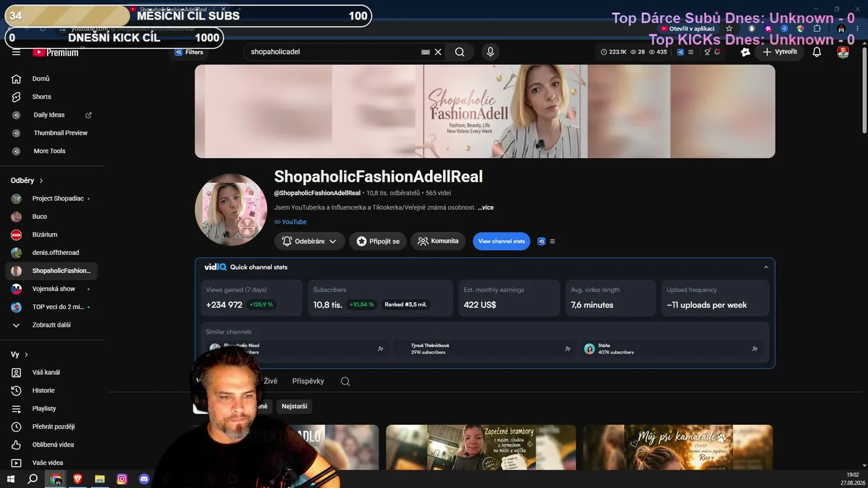Open Přehrát později in the sidebar
The width and height of the screenshot is (868, 488).
point(52,427)
